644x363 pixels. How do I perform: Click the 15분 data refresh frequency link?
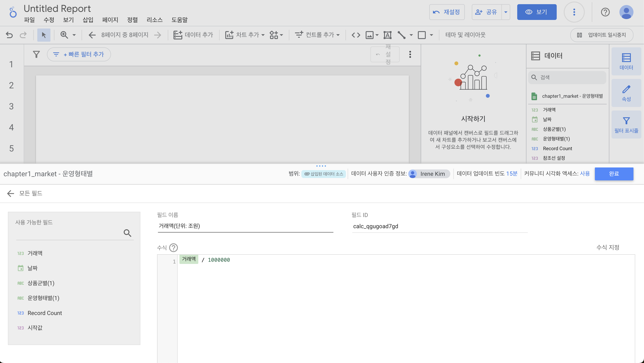pyautogui.click(x=512, y=173)
